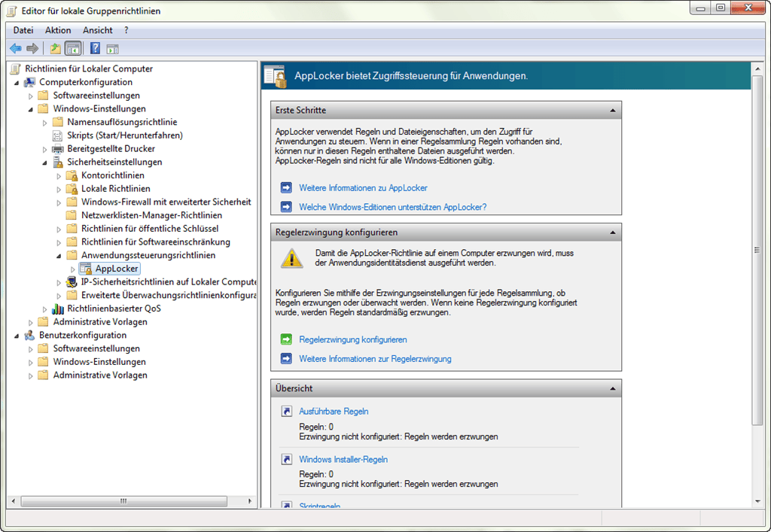Open the Ansicht menu
Viewport: 771px width, 532px height.
98,30
